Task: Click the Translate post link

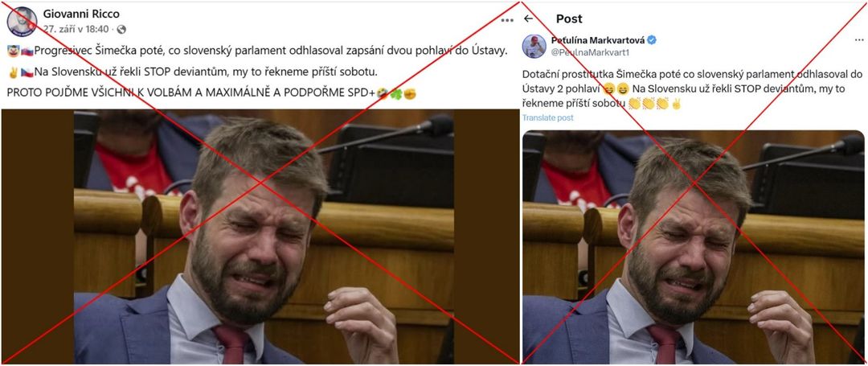Action: (548, 118)
